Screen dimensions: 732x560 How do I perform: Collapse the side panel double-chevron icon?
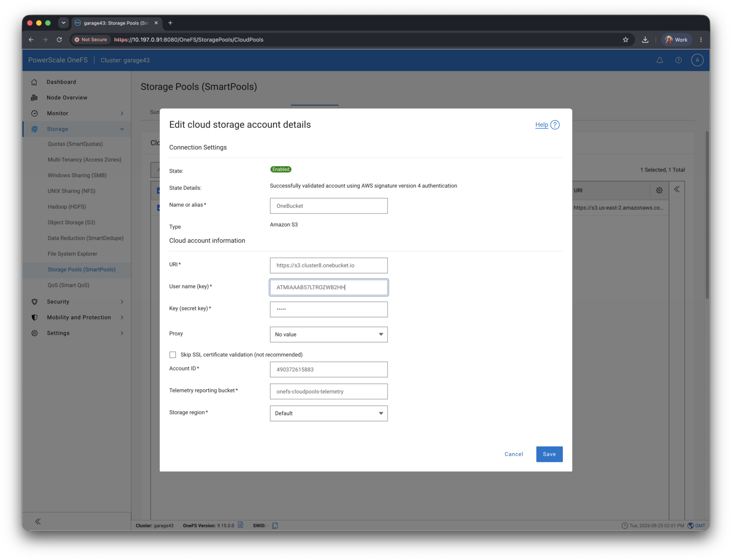(677, 189)
